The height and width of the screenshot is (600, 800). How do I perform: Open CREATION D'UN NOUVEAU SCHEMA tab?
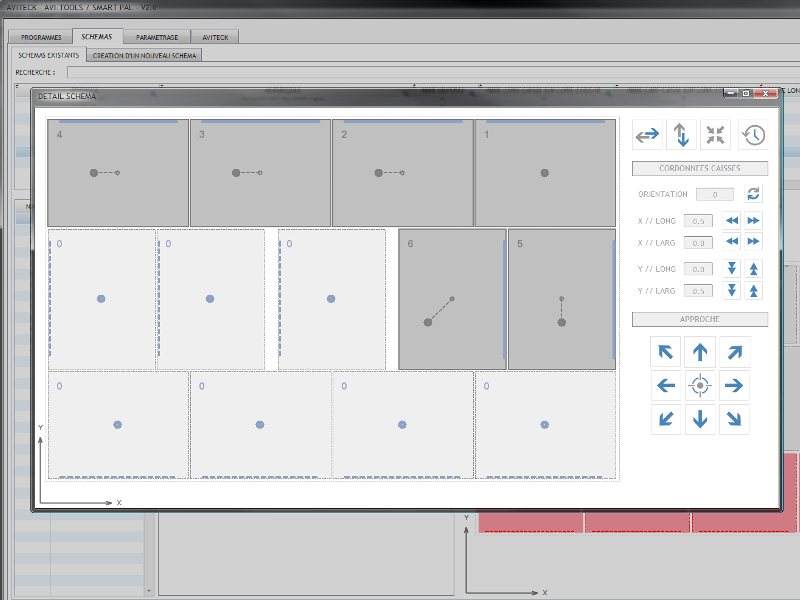coord(145,55)
